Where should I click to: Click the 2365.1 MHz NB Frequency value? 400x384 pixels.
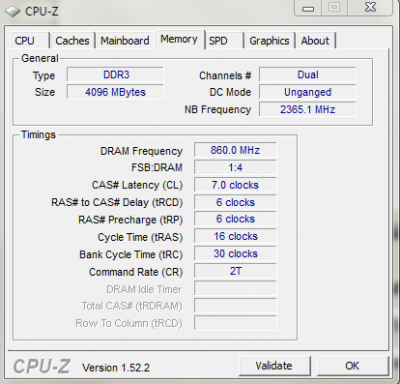pos(308,109)
